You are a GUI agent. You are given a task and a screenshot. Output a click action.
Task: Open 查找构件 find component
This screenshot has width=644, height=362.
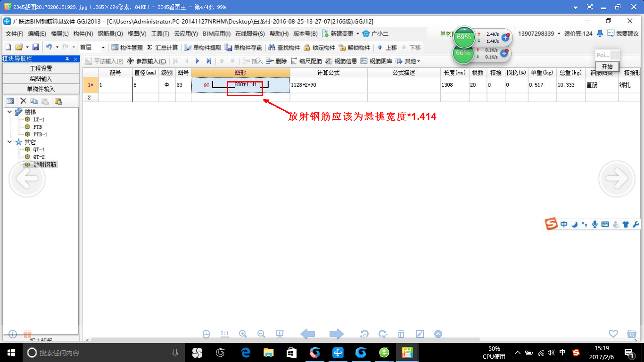(x=284, y=48)
